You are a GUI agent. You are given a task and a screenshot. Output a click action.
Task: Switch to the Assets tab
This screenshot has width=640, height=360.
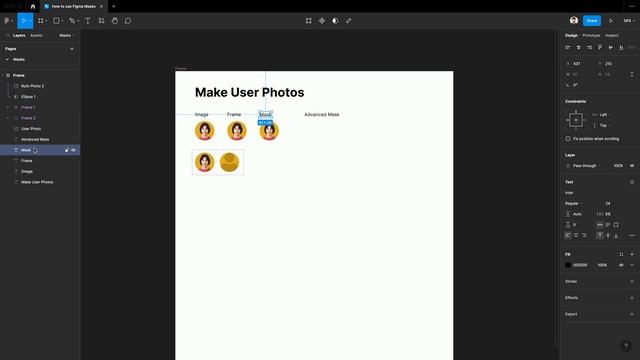click(36, 36)
